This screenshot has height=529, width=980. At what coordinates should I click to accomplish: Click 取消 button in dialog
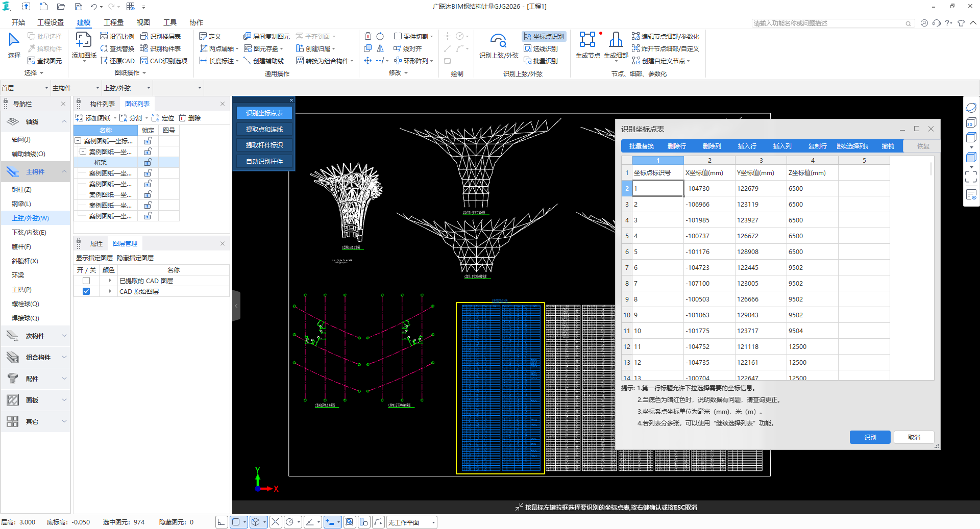tap(914, 437)
